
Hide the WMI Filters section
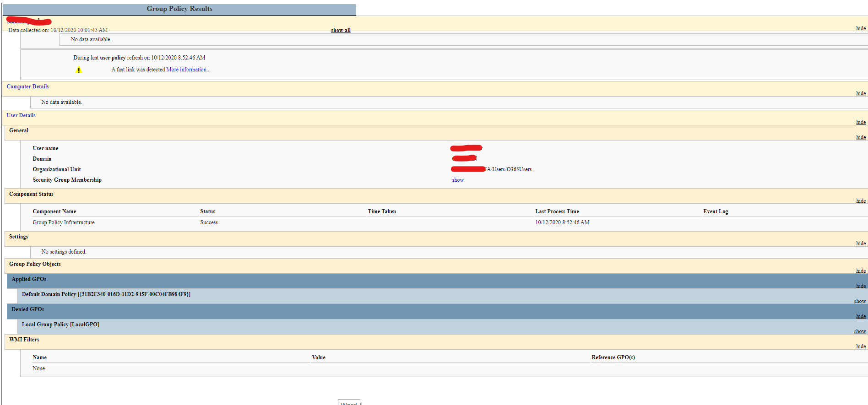point(861,346)
